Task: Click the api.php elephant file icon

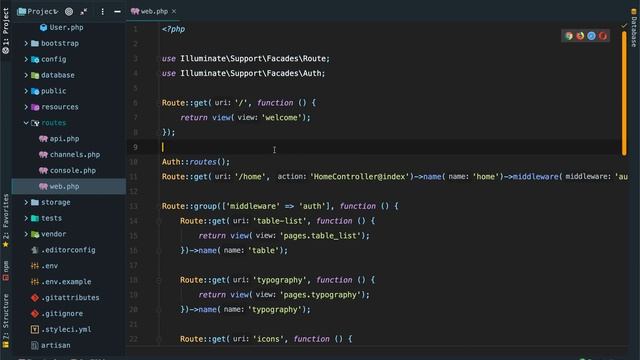Action: [x=43, y=139]
